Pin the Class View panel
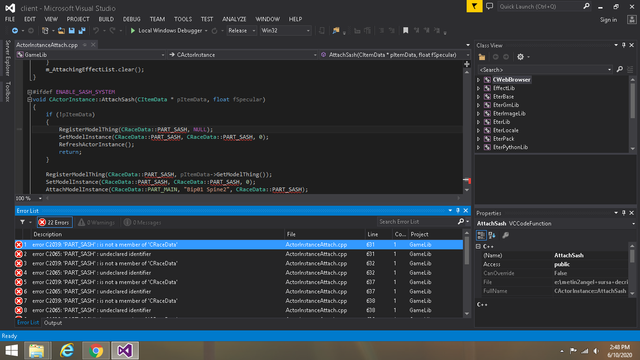The height and width of the screenshot is (360, 640). pos(624,45)
